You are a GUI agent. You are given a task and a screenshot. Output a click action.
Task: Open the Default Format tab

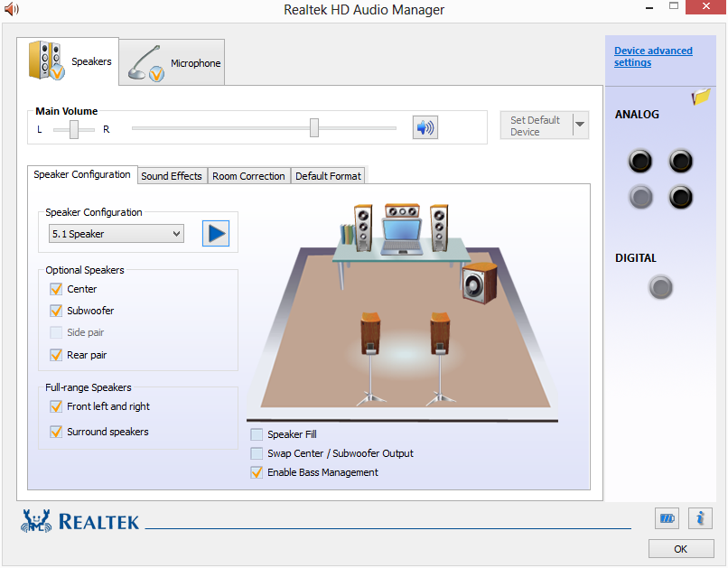pyautogui.click(x=328, y=176)
